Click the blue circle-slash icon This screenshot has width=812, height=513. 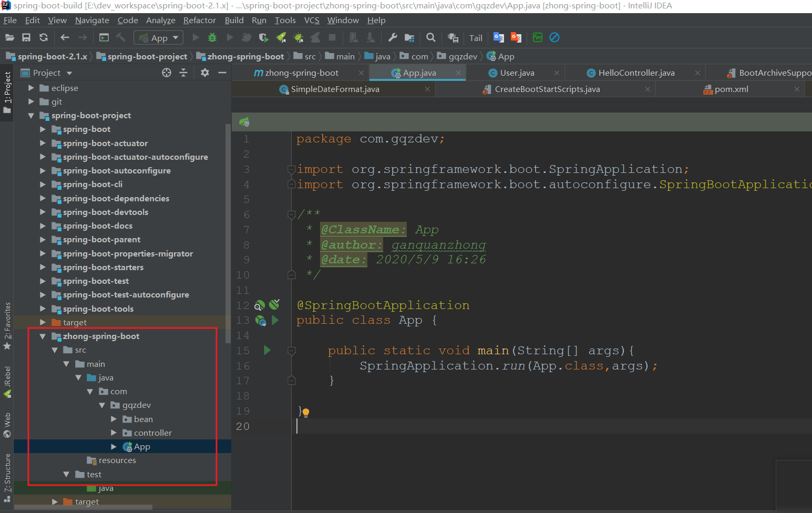point(554,37)
